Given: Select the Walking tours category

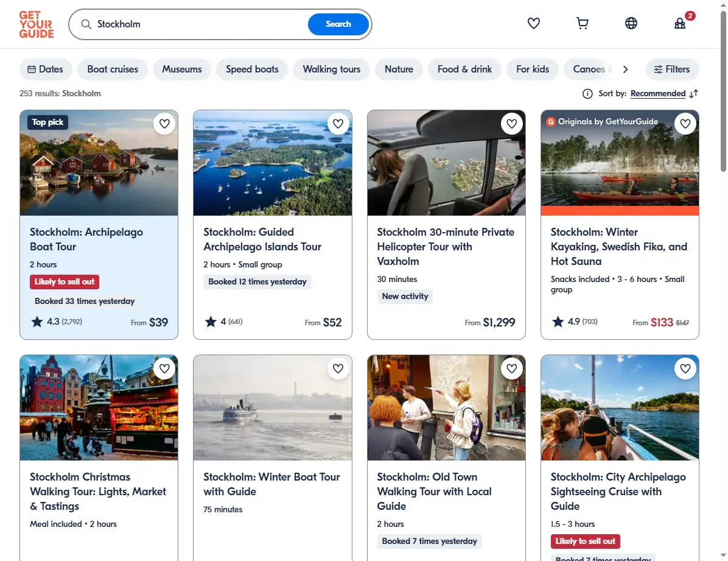Looking at the screenshot, I should 332,69.
